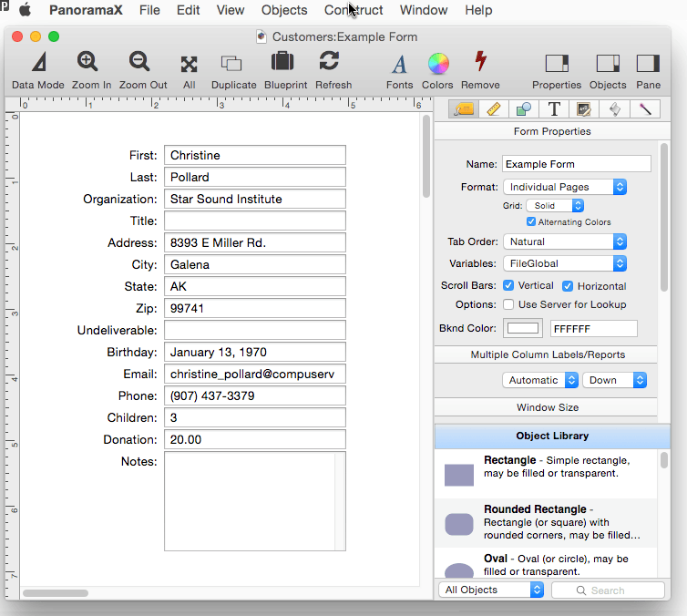Image resolution: width=687 pixels, height=616 pixels.
Task: Enable Use Server for Lookup
Action: pos(508,304)
